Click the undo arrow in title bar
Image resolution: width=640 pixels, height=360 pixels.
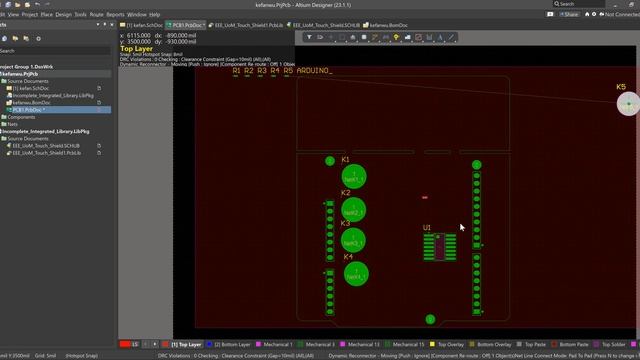38,4
